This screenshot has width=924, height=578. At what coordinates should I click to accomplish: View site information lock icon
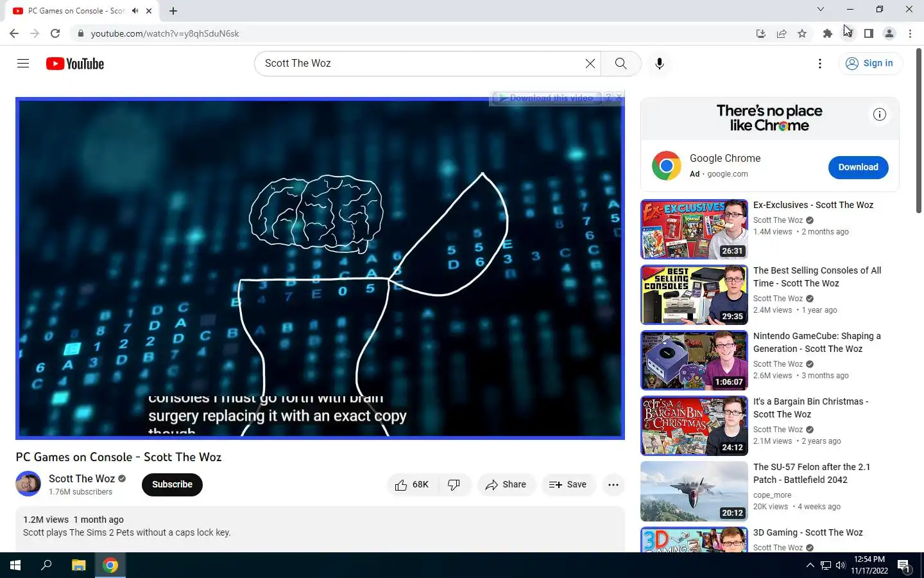[80, 33]
